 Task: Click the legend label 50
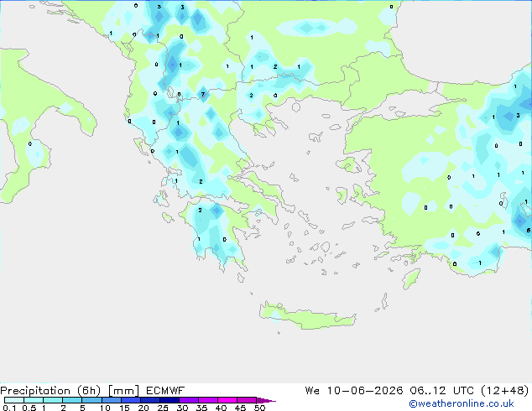pos(259,408)
